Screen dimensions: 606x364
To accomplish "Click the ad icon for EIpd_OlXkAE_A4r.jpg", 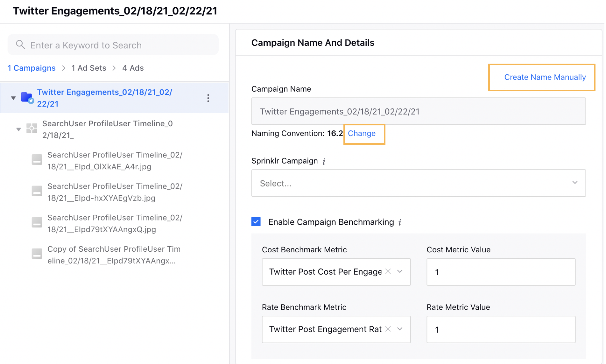I will 37,159.
